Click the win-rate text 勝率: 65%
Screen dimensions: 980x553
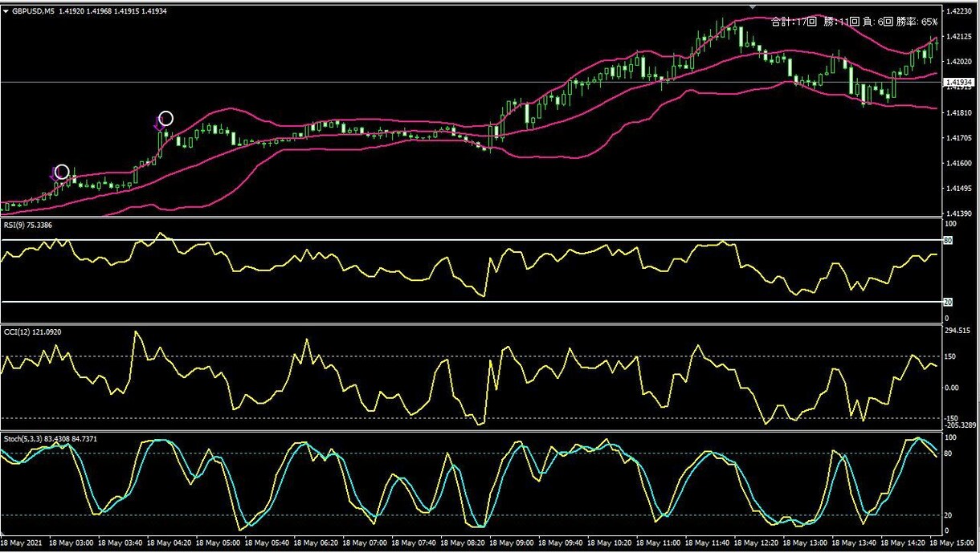tap(916, 22)
